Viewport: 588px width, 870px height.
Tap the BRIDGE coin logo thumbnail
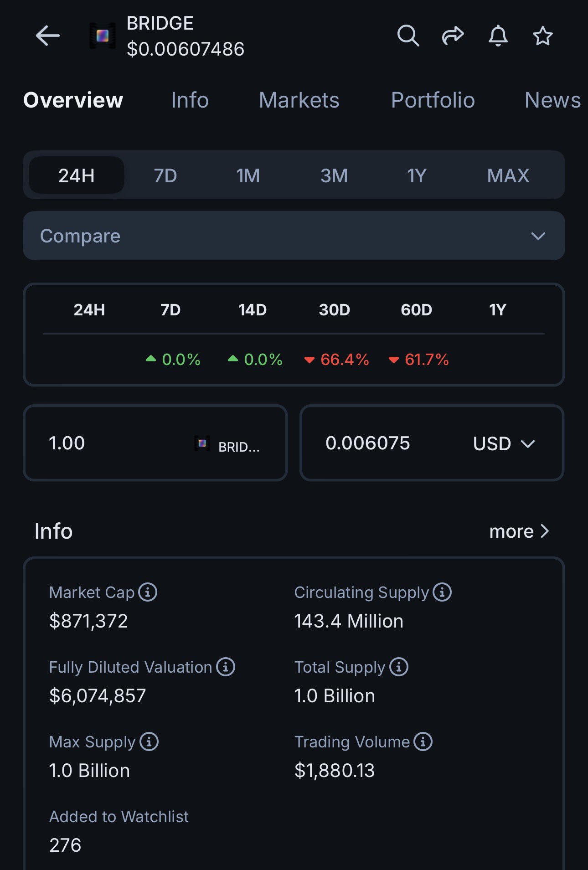click(103, 36)
